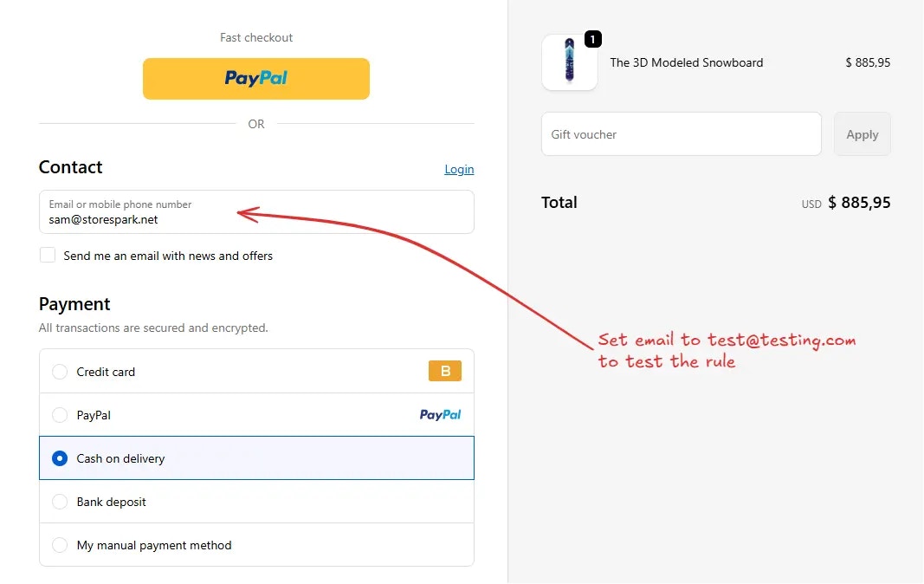Click the Apply voucher button
This screenshot has height=584, width=924.
pyautogui.click(x=863, y=134)
